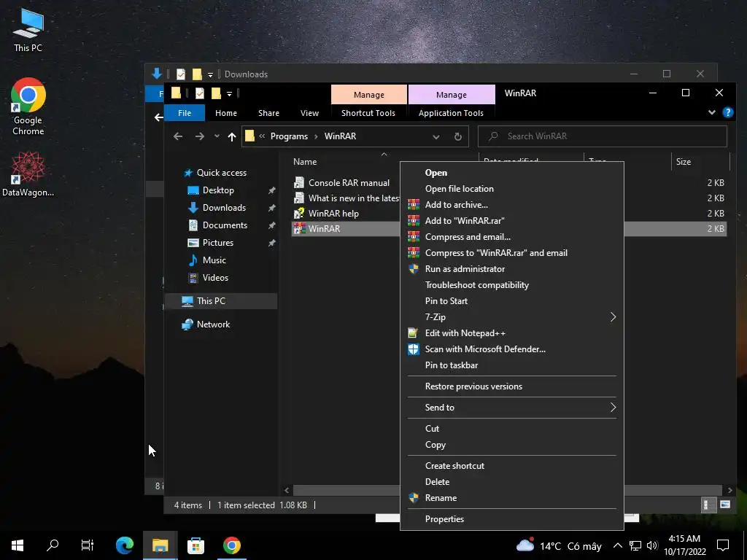
Task: Open Quick Access Toolbar customize dropdown
Action: coord(229,94)
